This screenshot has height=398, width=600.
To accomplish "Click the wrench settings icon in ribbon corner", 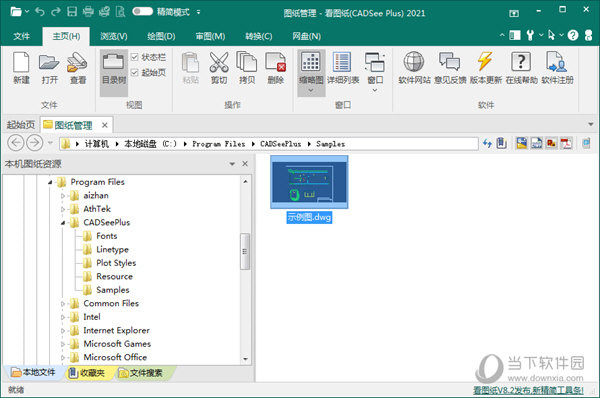I will 530,36.
